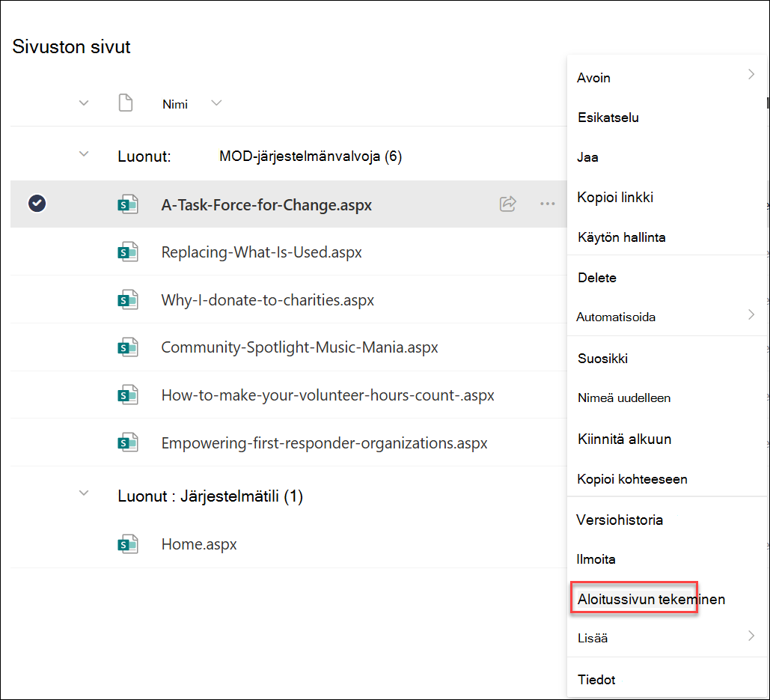770x700 pixels.
Task: Collapse the Luonut : Järjestelmätili group
Action: pos(84,493)
